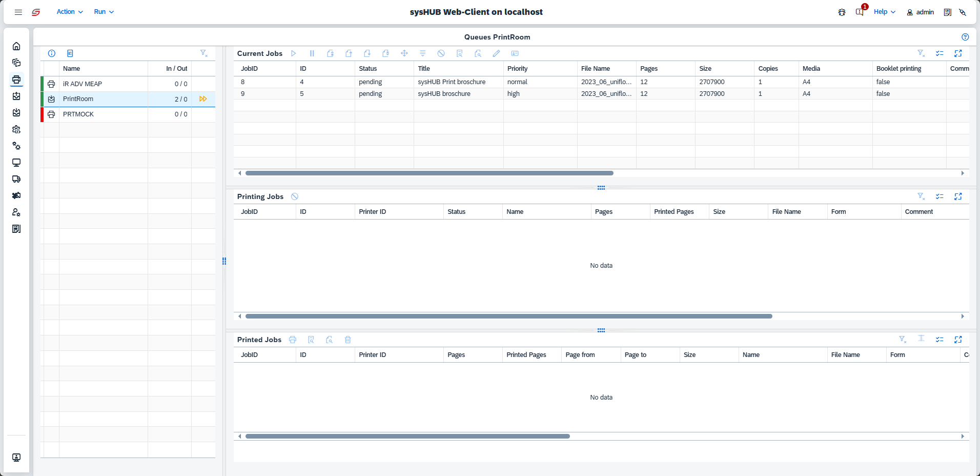Click the trash icon in Printed Jobs toolbar

point(348,340)
